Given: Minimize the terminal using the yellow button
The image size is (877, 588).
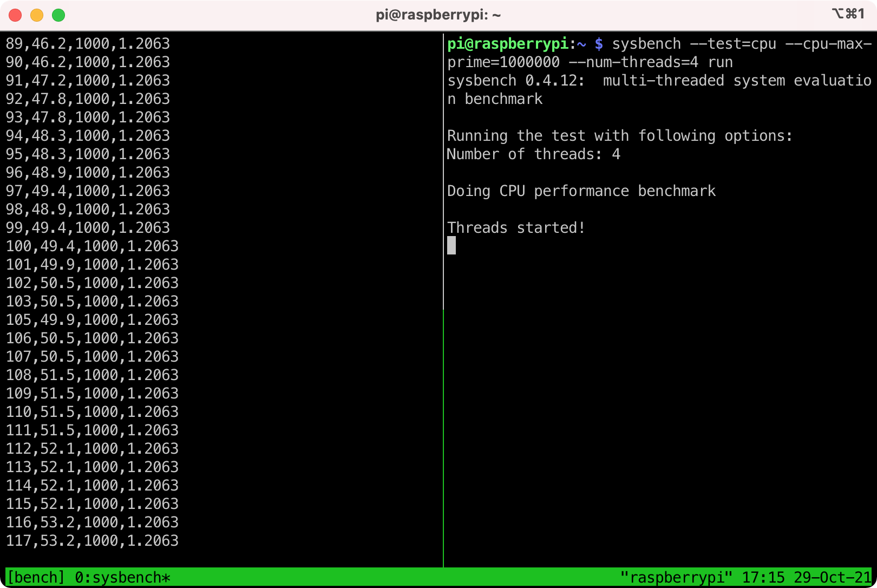Looking at the screenshot, I should pos(37,15).
